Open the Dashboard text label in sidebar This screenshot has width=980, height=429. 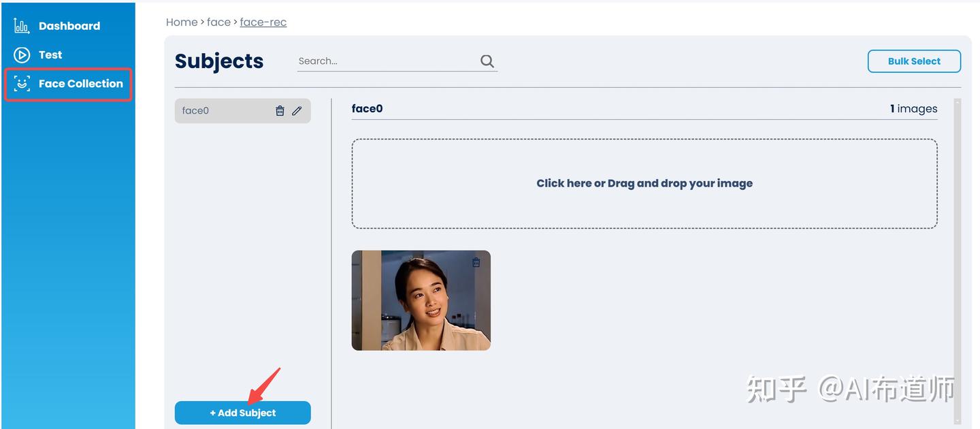69,26
